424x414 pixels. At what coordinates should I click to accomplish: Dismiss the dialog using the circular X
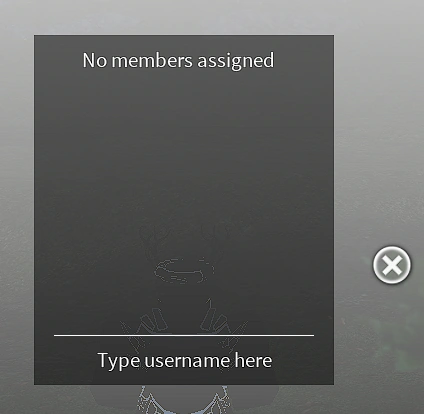[392, 265]
